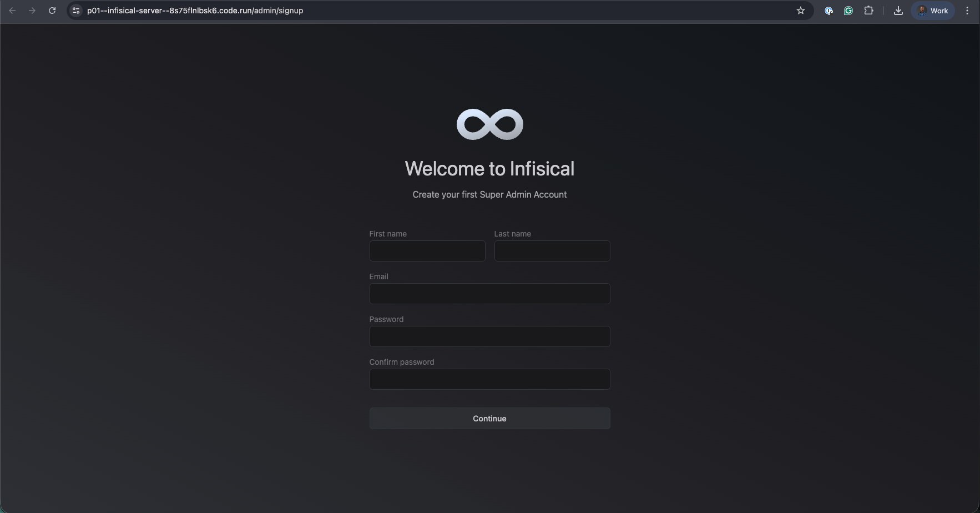Click the Welcome to Infisical heading
This screenshot has height=513, width=980.
tap(489, 169)
